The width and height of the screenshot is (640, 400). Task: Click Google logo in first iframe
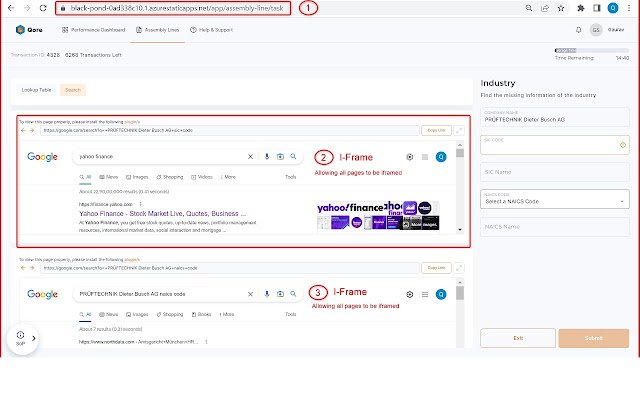coord(42,157)
